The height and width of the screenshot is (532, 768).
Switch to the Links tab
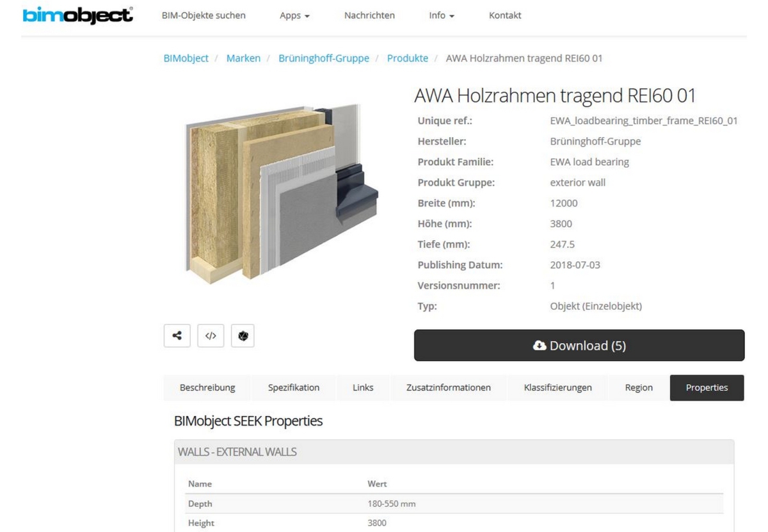point(363,388)
